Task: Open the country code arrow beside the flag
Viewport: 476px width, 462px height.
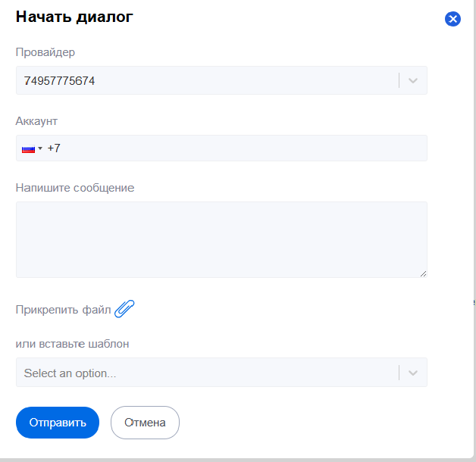Action: 40,148
